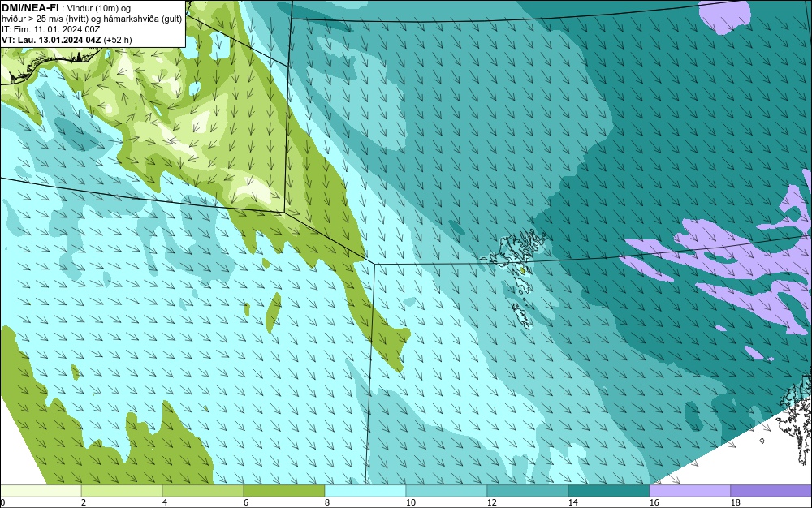Click the legend scale label '18'
This screenshot has height=508, width=812.
point(736,502)
